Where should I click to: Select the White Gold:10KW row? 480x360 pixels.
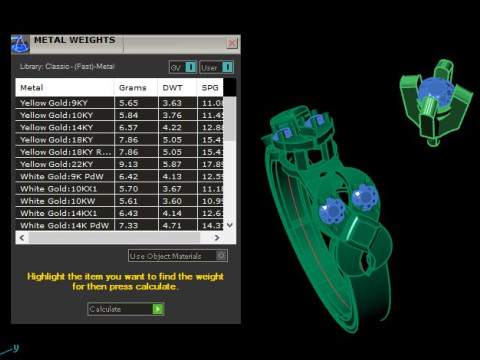coord(119,201)
